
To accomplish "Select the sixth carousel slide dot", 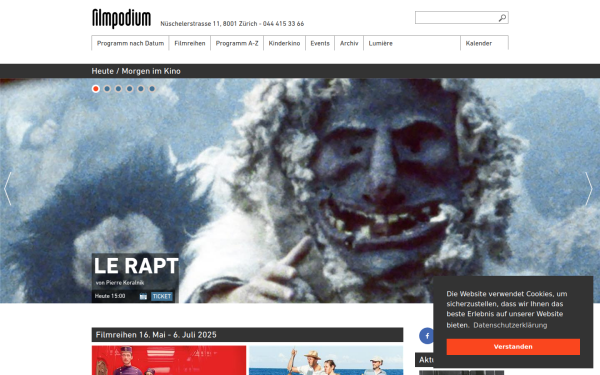I will click(x=152, y=89).
